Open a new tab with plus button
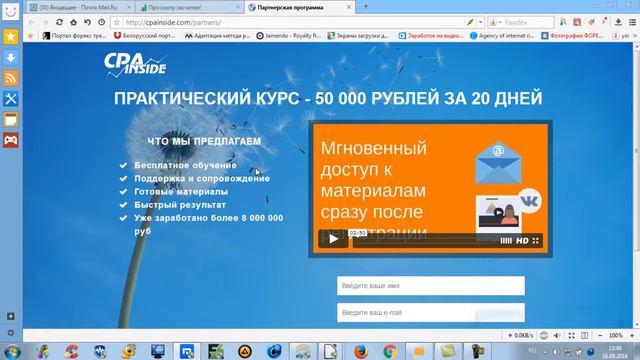The width and height of the screenshot is (640, 360). pos(366,6)
